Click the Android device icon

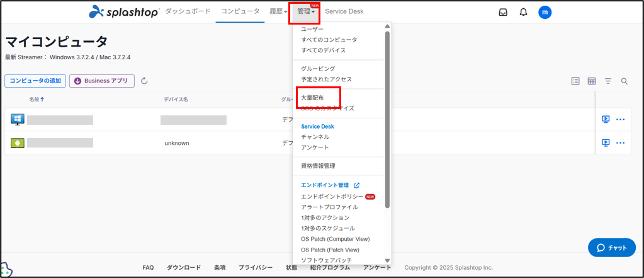(x=18, y=142)
